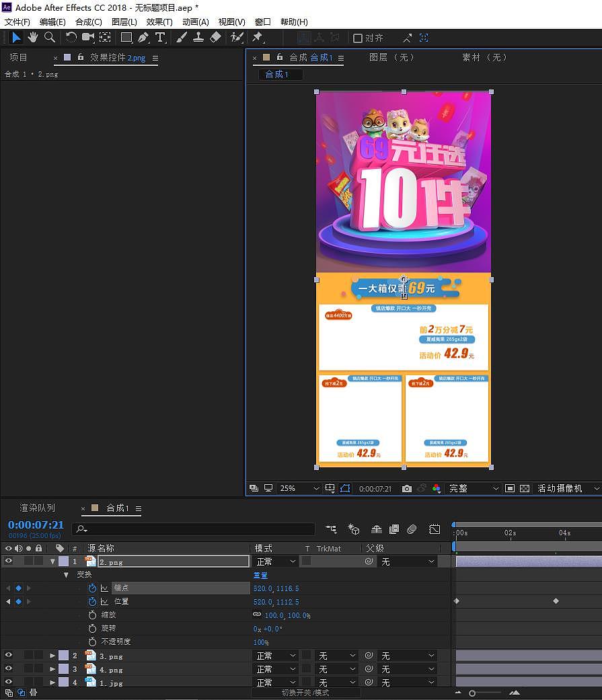Select the Pen tool

click(143, 38)
